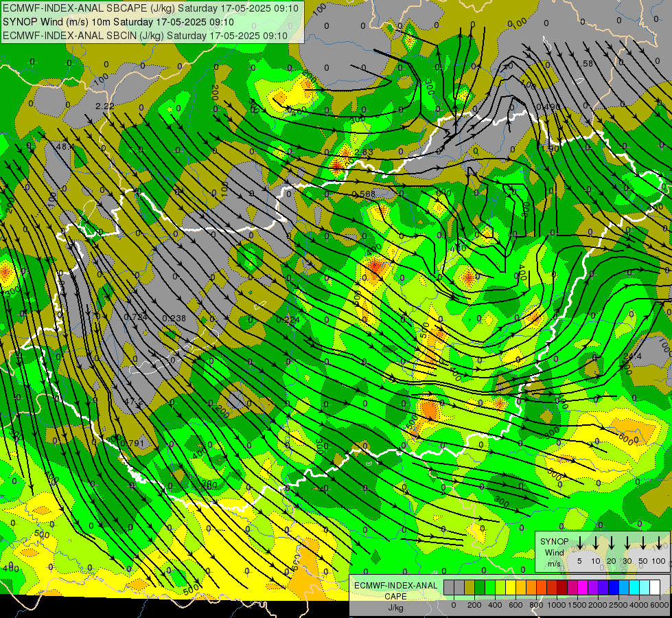Click the 200 tick label on CAPE scale

474,605
